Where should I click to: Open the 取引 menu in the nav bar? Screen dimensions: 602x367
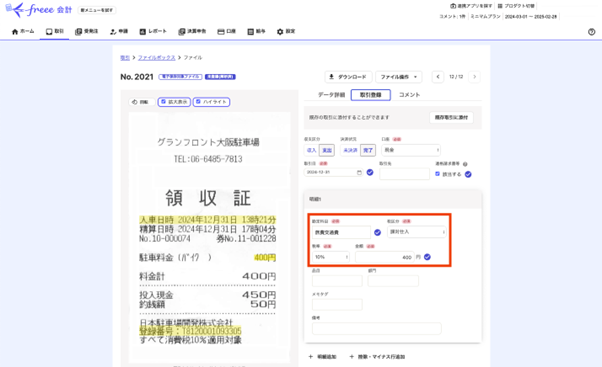click(x=55, y=31)
